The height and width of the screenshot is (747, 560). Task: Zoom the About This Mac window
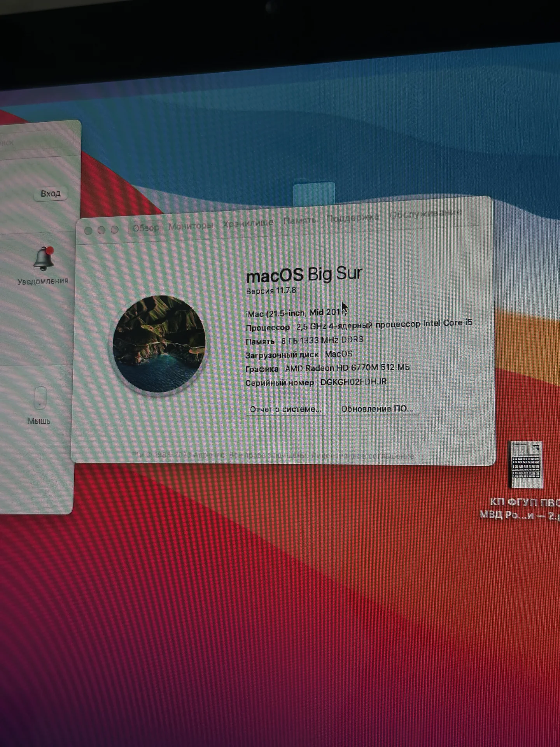point(115,230)
